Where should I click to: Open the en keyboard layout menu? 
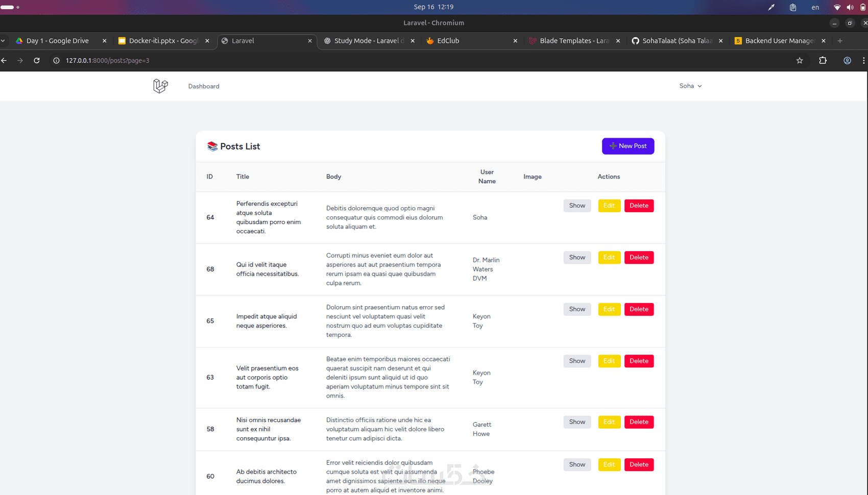(815, 7)
